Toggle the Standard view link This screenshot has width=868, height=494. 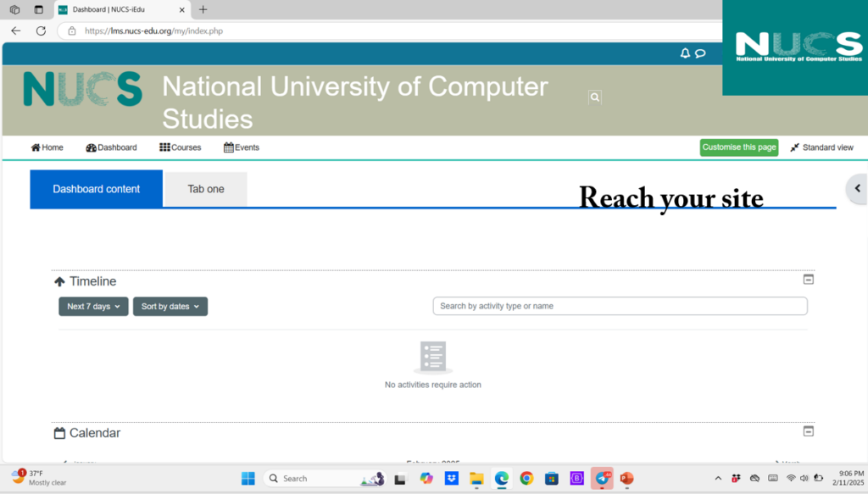coord(822,147)
